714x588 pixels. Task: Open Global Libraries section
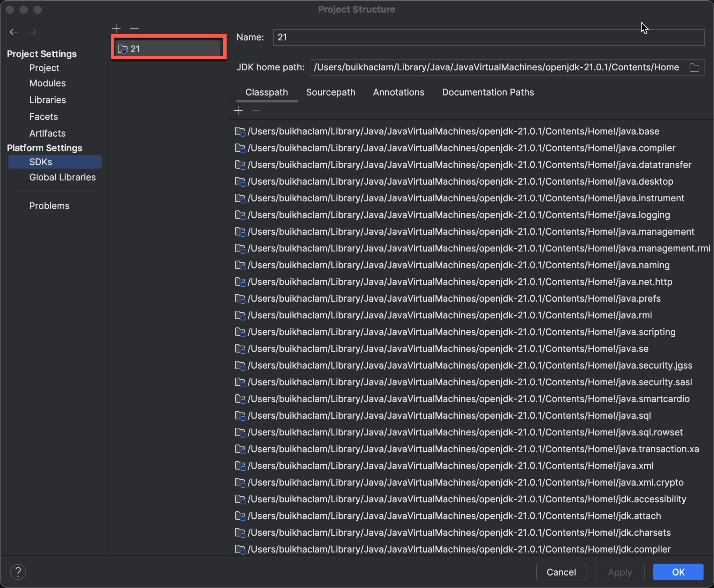pyautogui.click(x=62, y=177)
